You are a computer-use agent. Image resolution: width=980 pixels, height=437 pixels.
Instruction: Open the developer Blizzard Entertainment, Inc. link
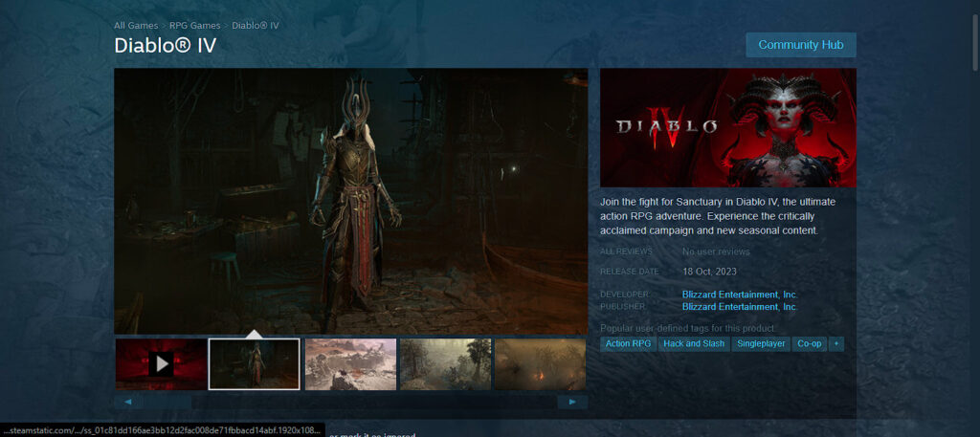740,295
